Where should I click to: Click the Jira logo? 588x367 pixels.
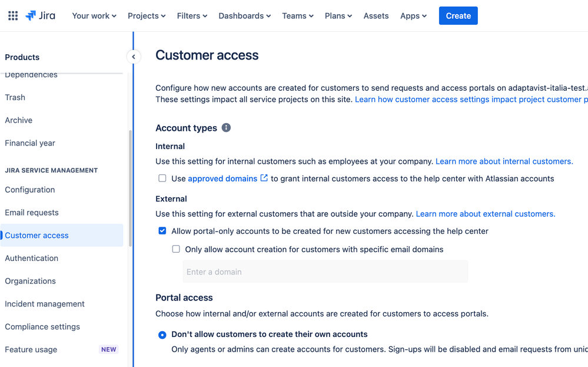[40, 16]
